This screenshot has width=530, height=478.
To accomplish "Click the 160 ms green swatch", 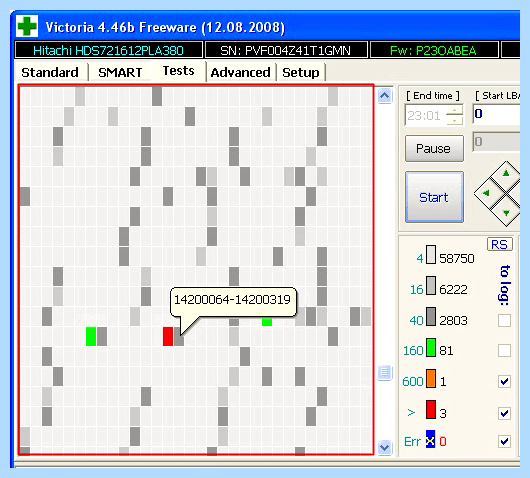I will tap(431, 348).
